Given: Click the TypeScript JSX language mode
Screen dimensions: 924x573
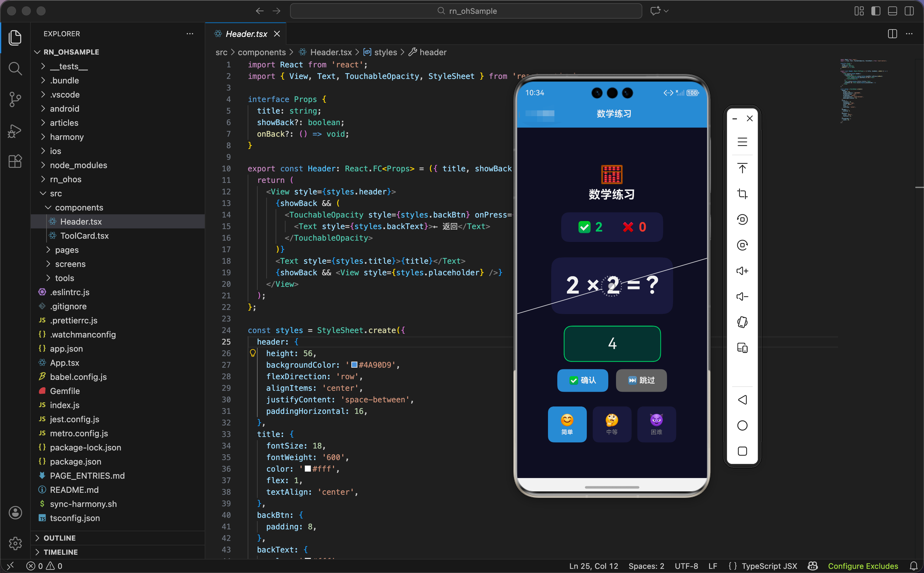Looking at the screenshot, I should tap(769, 566).
